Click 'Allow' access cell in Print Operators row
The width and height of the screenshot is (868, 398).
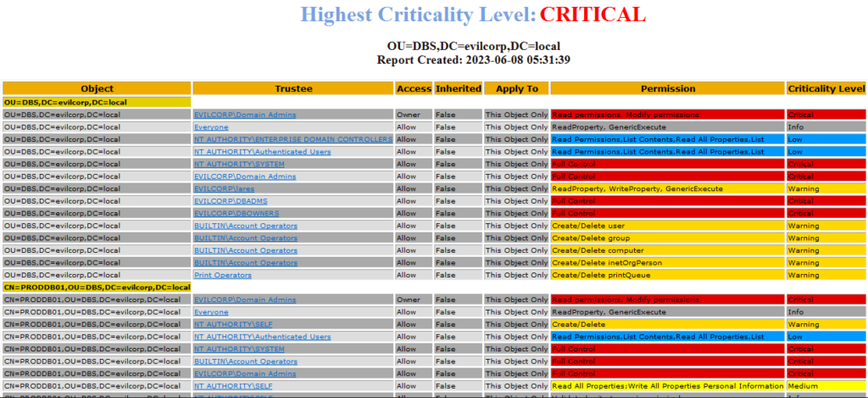tap(414, 275)
